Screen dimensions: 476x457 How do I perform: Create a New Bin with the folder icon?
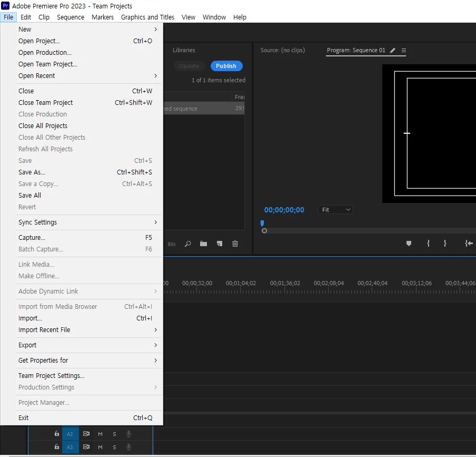click(x=203, y=244)
